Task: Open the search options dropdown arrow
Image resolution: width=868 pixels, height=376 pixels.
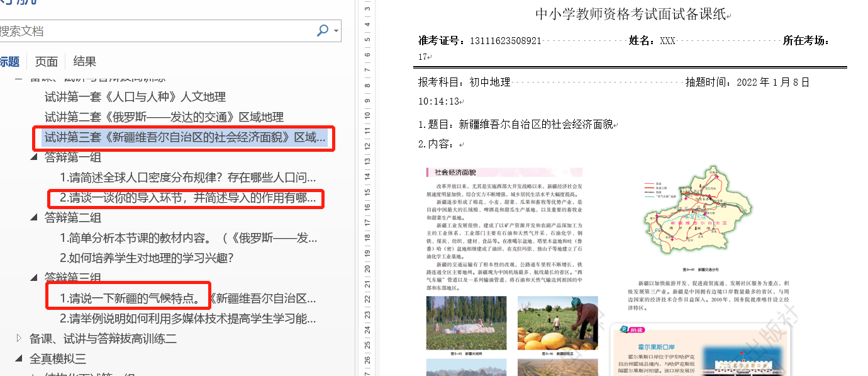Action: click(337, 31)
